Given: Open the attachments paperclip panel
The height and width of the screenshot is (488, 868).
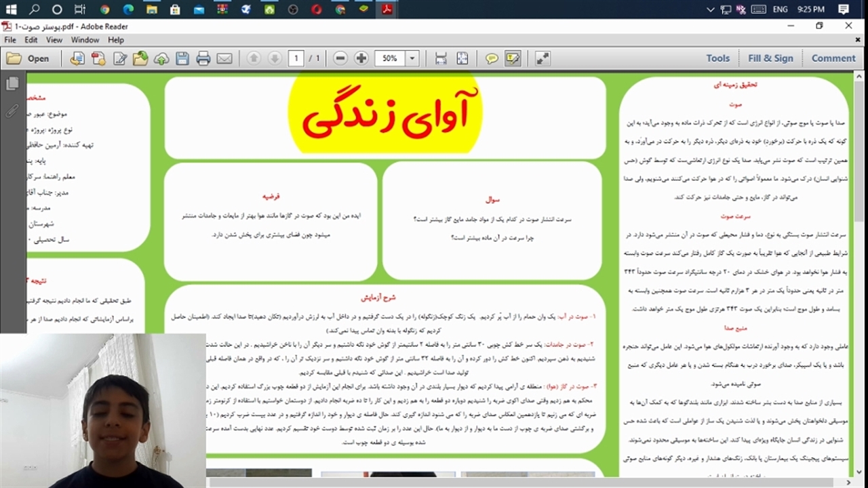Looking at the screenshot, I should point(12,111).
